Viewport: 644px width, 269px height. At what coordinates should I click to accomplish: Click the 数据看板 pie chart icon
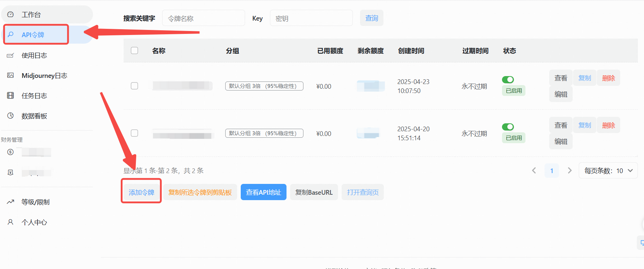10,116
